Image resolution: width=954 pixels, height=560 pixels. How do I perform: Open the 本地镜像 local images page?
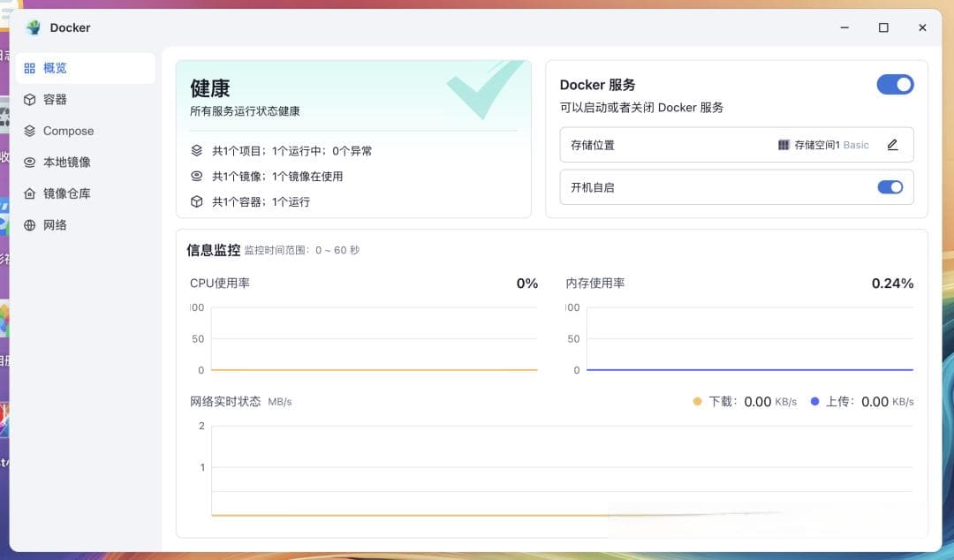85,163
